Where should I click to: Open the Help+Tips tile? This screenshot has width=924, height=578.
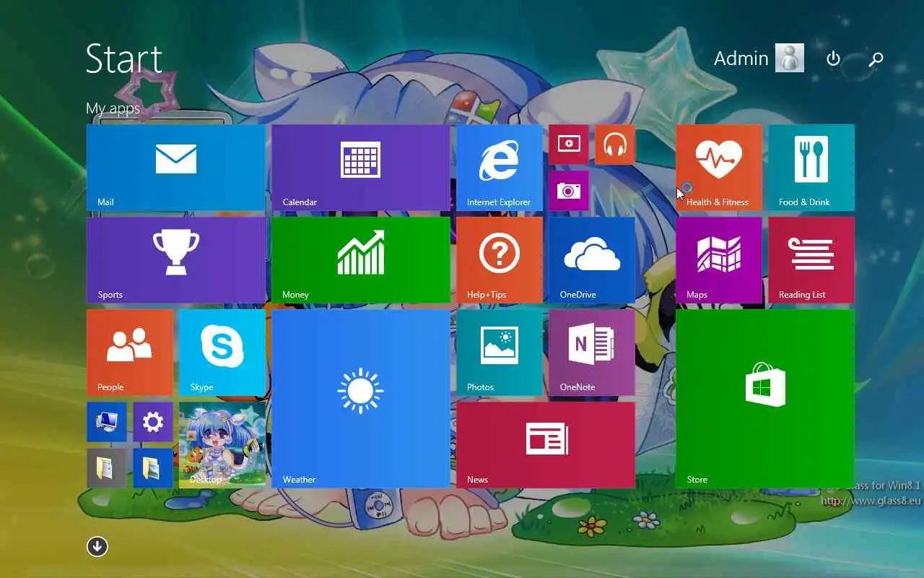click(500, 260)
